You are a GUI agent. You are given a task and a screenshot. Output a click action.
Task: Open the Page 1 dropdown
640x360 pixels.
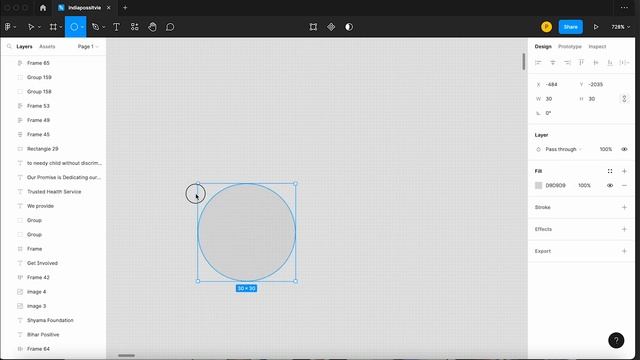tap(88, 47)
